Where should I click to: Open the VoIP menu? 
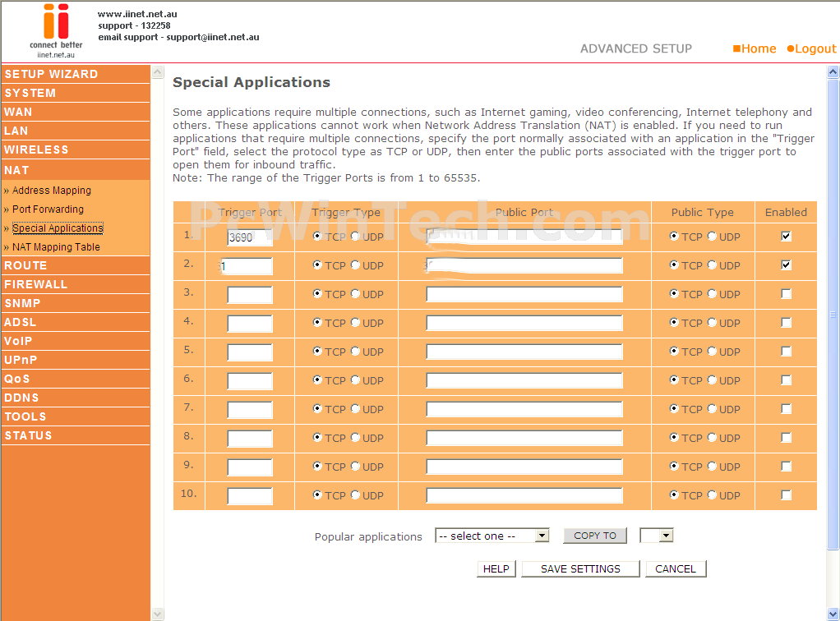click(x=76, y=341)
